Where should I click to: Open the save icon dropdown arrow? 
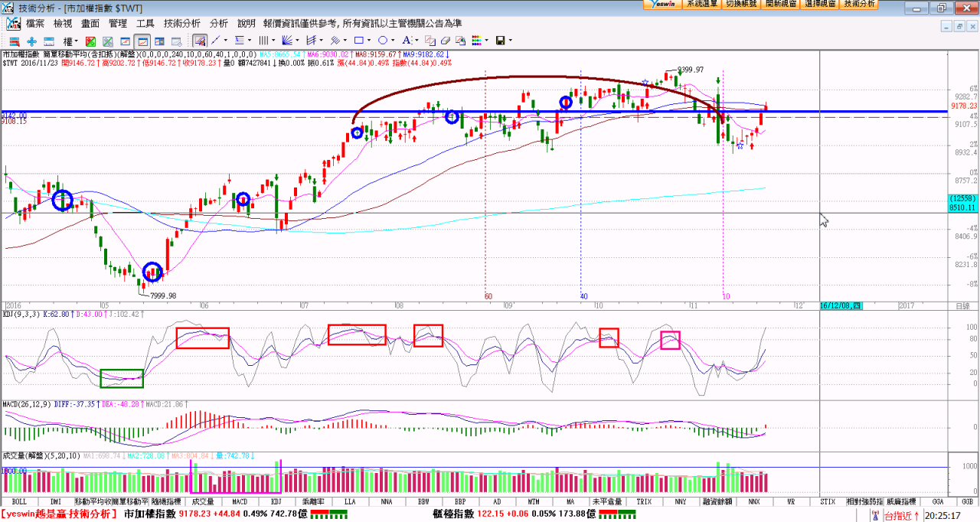510,41
